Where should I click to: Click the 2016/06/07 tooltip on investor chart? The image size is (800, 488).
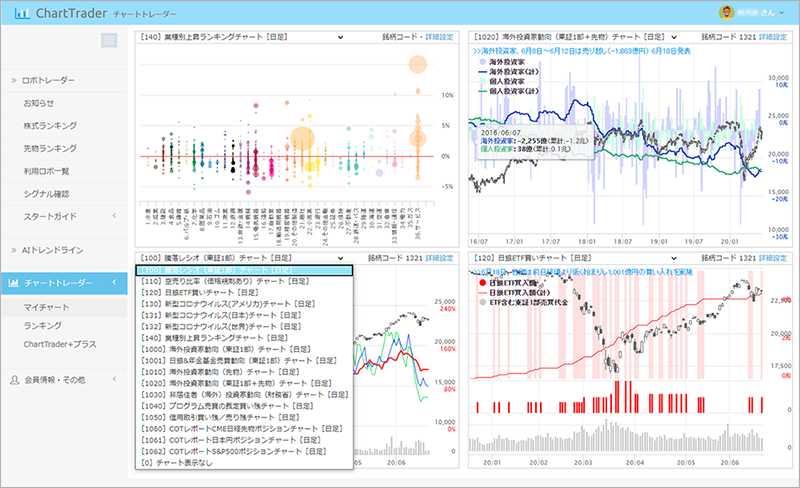[534, 141]
